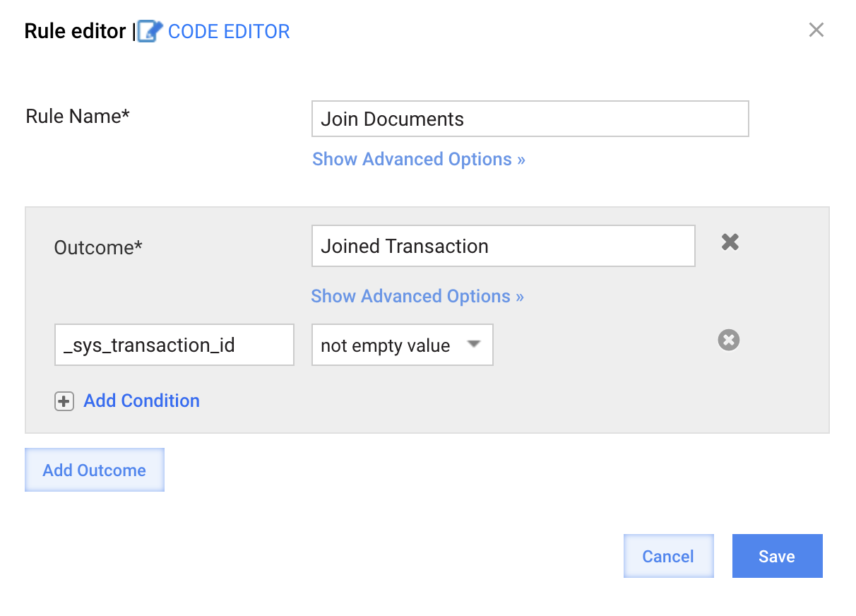Click the code editor pencil icon

(150, 32)
